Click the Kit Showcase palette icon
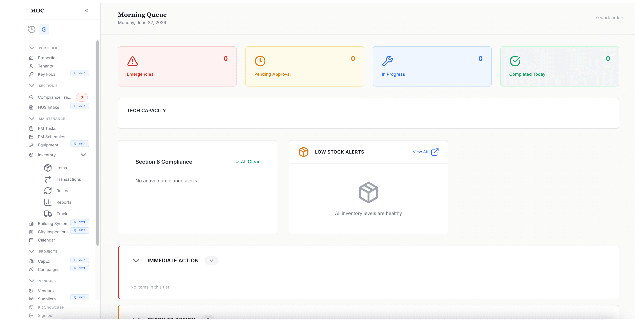 [31, 307]
